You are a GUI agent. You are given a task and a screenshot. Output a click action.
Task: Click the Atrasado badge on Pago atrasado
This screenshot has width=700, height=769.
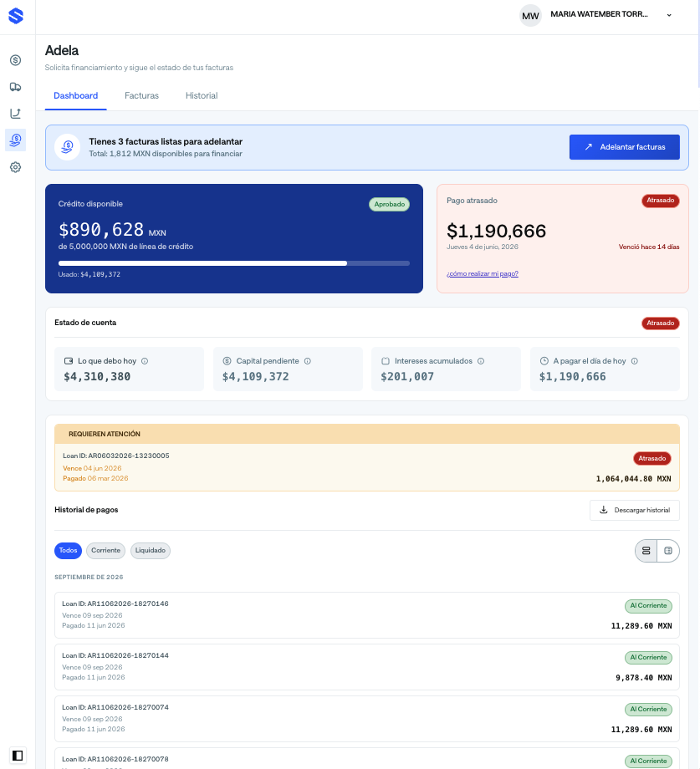click(660, 201)
